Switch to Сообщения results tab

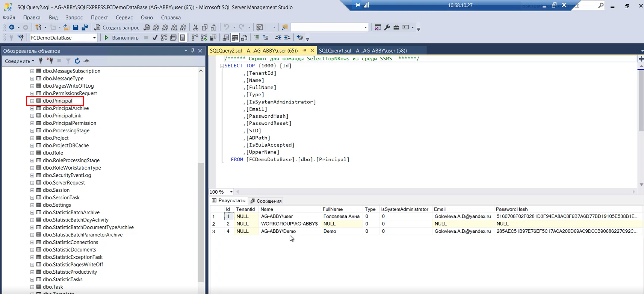coord(266,201)
